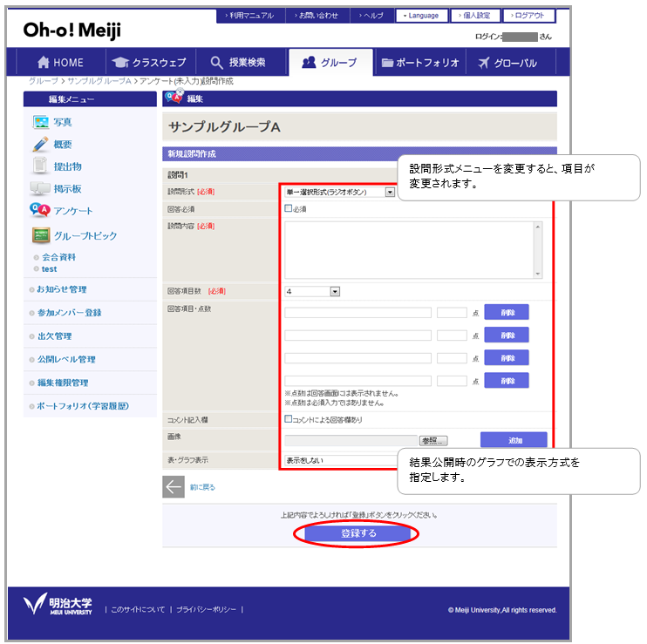
Task: Click プライバシーポリシー footer link
Action: pos(207,609)
